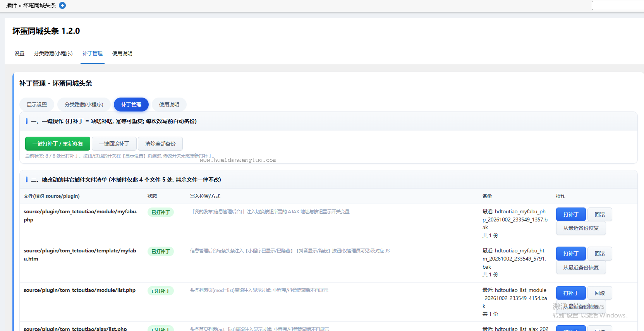Click the 一键回滚补丁 button
The width and height of the screenshot is (644, 331).
coord(114,144)
